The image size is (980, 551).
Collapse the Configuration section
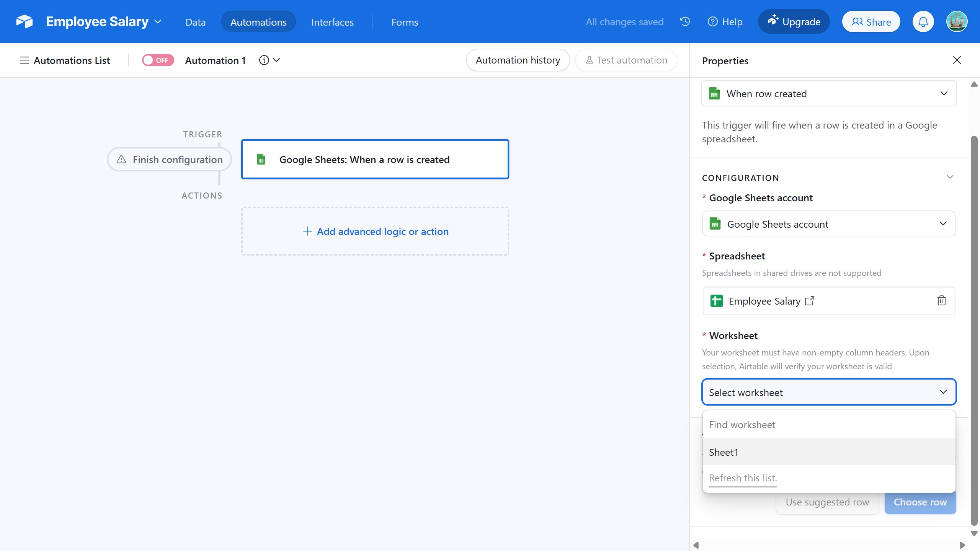click(x=950, y=177)
